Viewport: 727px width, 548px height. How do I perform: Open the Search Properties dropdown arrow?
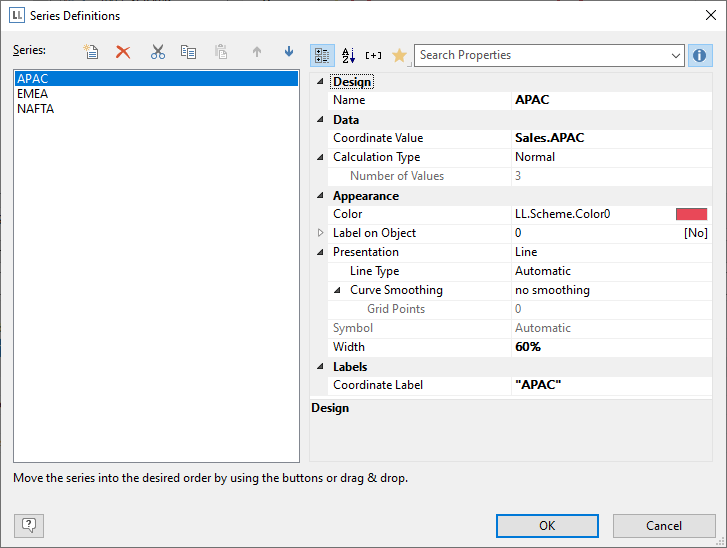pyautogui.click(x=676, y=56)
